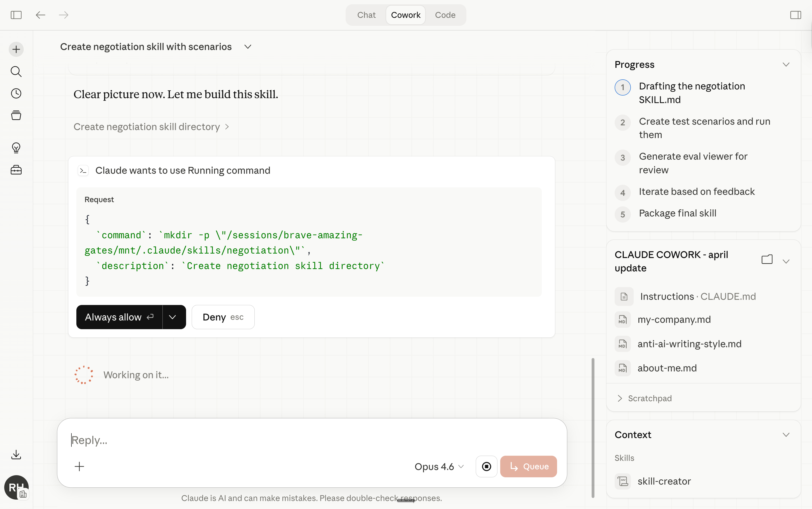Collapse the Progress panel chevron
This screenshot has height=509, width=812.
(786, 65)
